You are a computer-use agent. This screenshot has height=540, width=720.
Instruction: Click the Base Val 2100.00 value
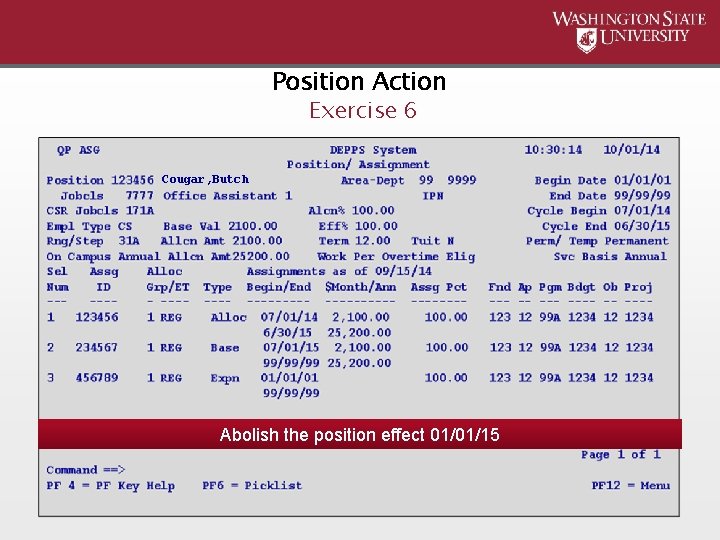point(253,226)
